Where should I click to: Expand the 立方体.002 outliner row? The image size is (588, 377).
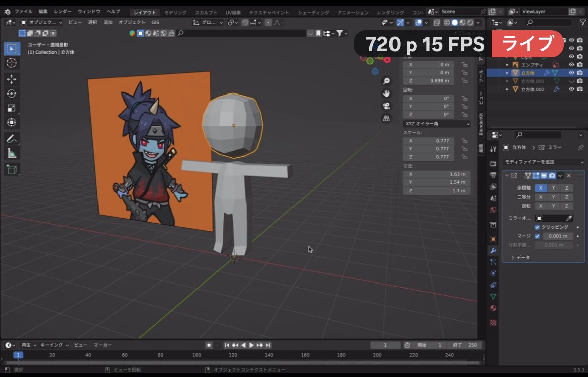coord(507,89)
